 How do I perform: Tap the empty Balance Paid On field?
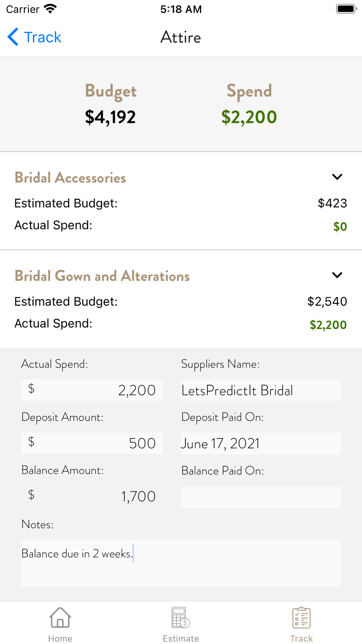point(261,497)
